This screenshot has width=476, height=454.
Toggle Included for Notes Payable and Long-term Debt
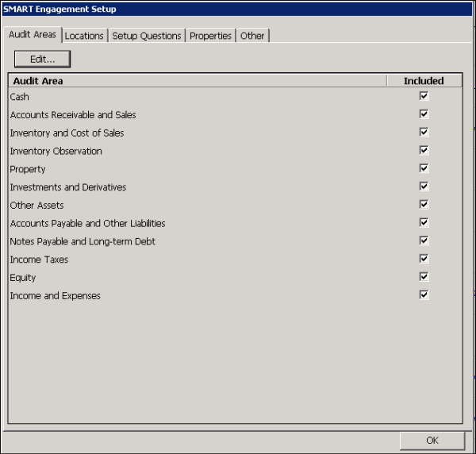[424, 240]
